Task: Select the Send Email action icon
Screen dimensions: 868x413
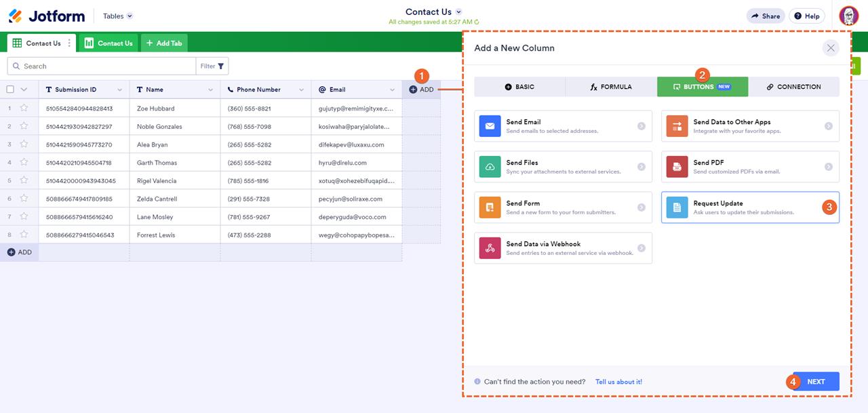Action: coord(490,125)
